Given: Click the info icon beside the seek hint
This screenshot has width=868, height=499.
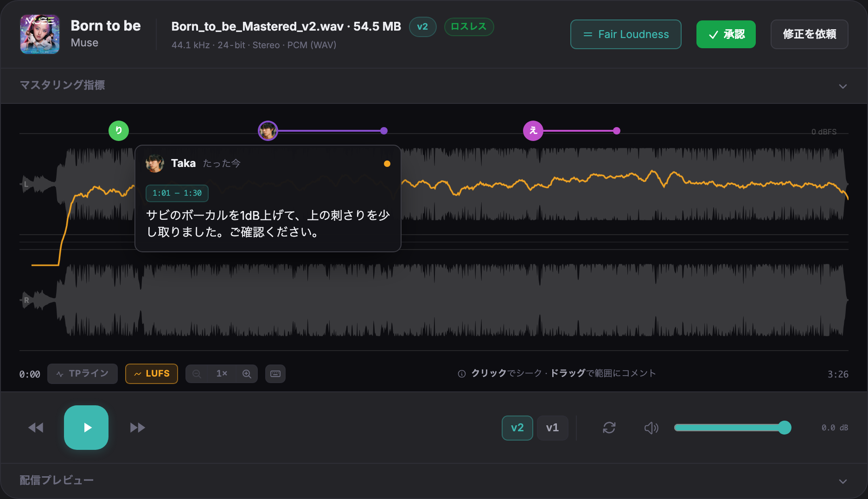Looking at the screenshot, I should [462, 374].
